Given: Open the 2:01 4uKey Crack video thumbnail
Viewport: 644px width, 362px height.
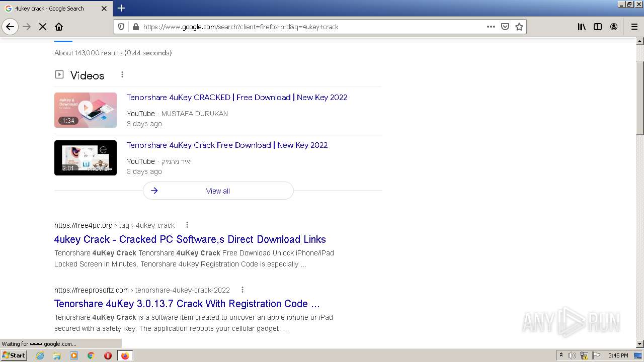Looking at the screenshot, I should click(x=86, y=158).
